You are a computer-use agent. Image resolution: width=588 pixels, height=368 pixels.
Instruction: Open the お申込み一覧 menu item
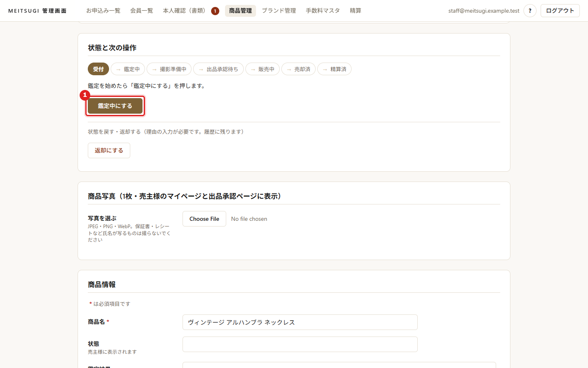(103, 11)
